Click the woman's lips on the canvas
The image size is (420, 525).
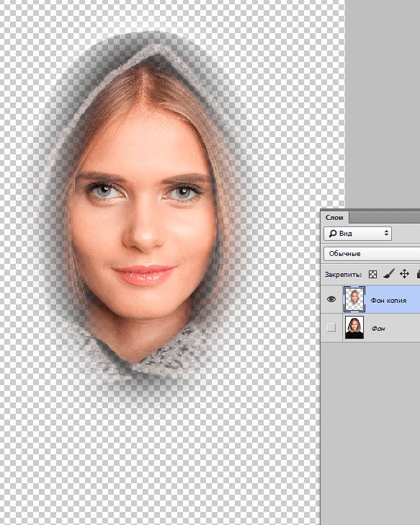point(145,275)
